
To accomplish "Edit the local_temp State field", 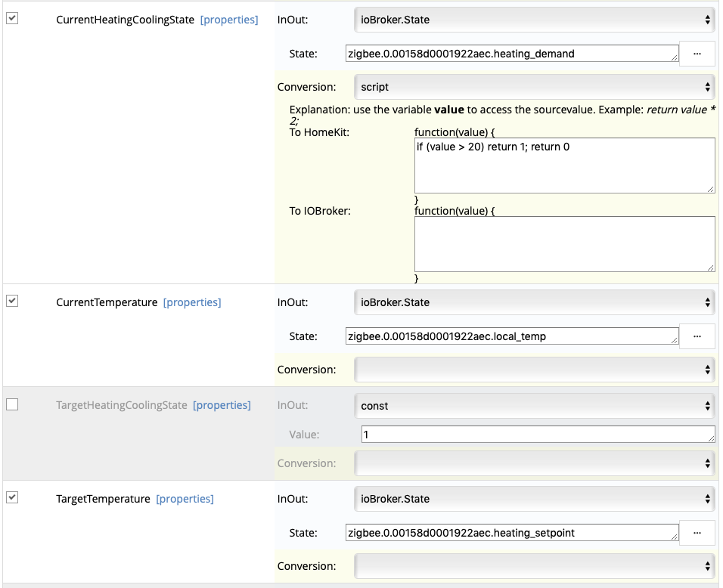I will tap(512, 336).
